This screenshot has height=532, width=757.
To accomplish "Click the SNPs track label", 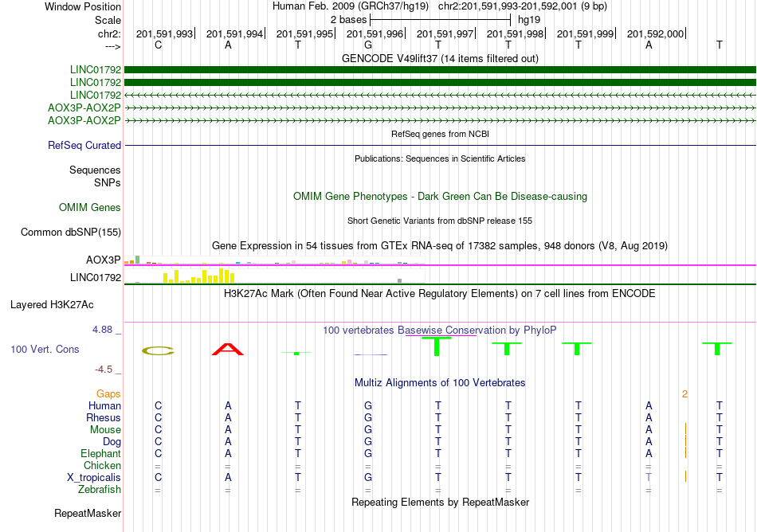I will [x=108, y=183].
